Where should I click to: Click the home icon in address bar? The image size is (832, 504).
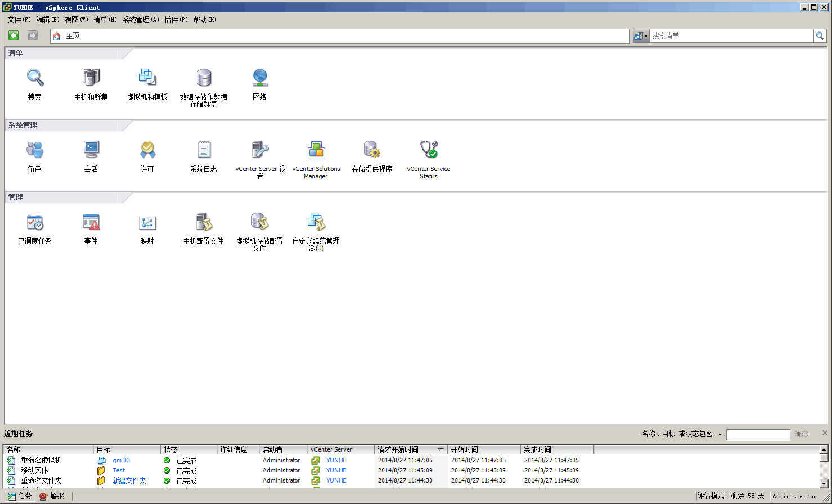click(56, 36)
